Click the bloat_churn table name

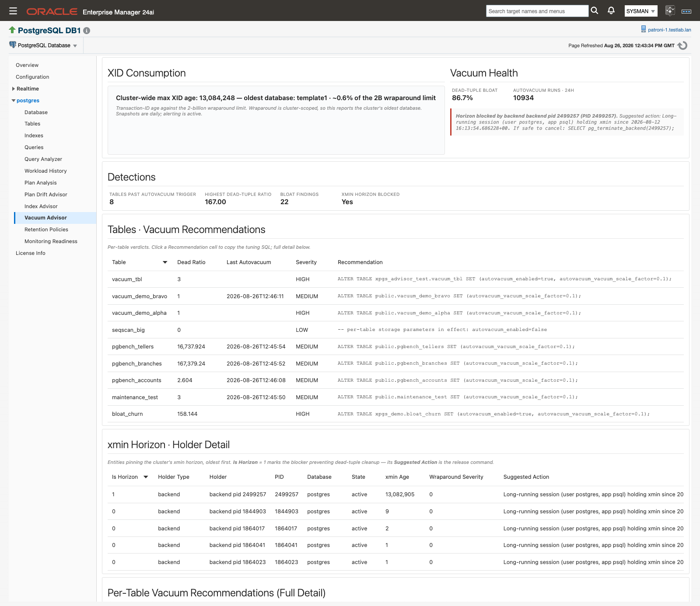(127, 414)
